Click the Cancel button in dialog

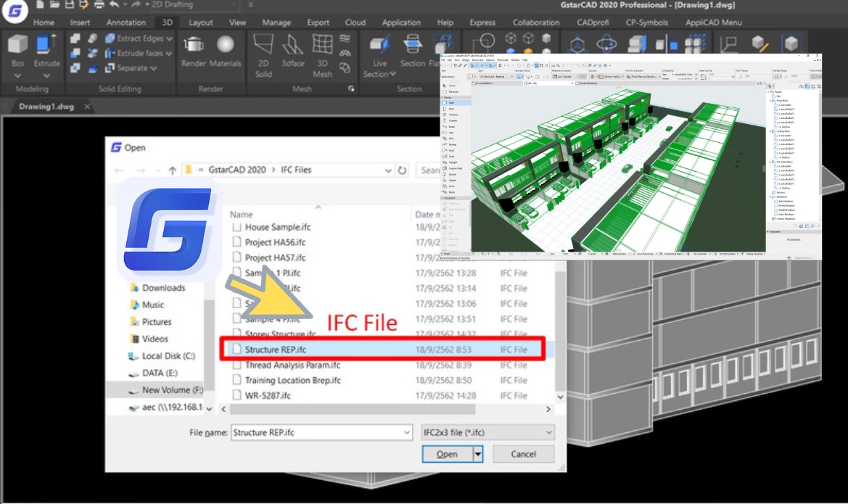point(524,454)
